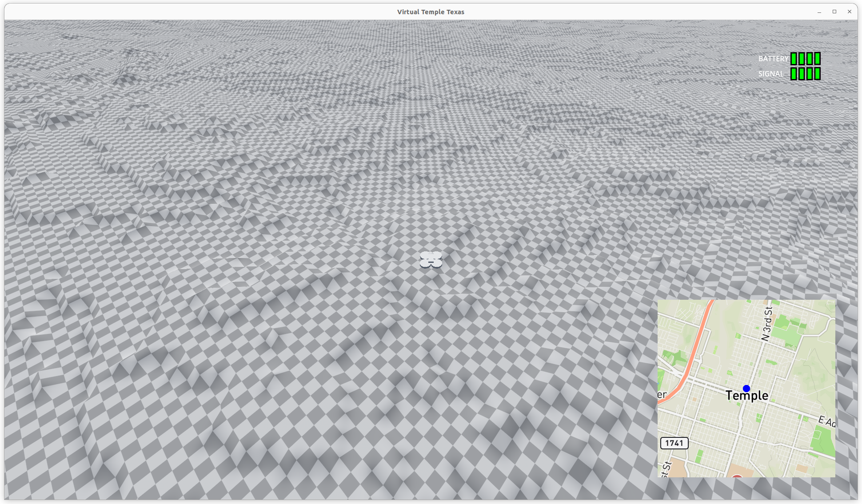Click the last signal strength bar

[x=818, y=74]
